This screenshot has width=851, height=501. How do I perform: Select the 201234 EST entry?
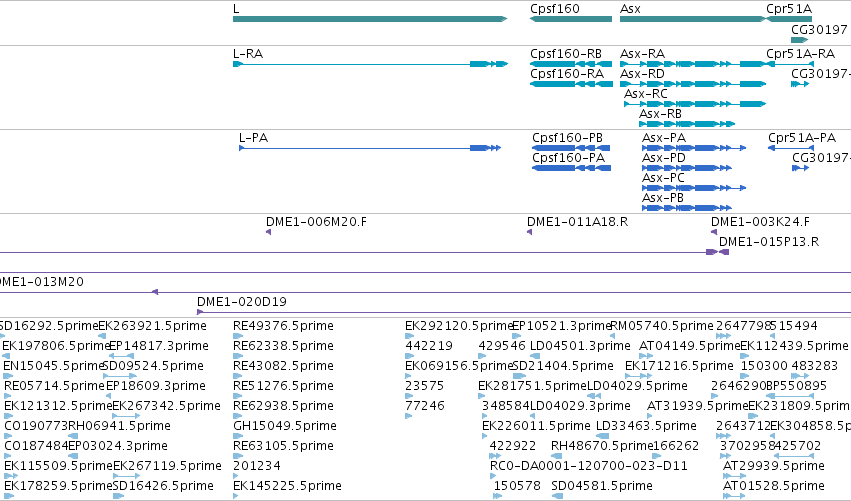(x=257, y=467)
